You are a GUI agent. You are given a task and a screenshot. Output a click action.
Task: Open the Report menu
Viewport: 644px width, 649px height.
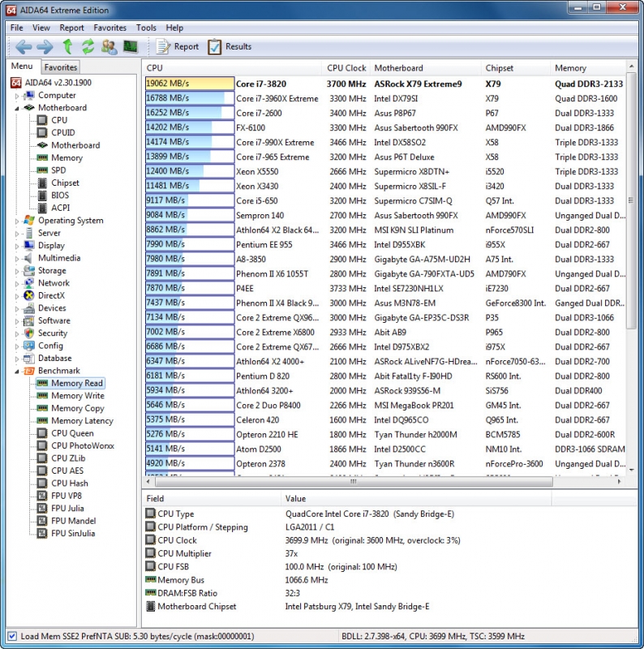(x=71, y=28)
